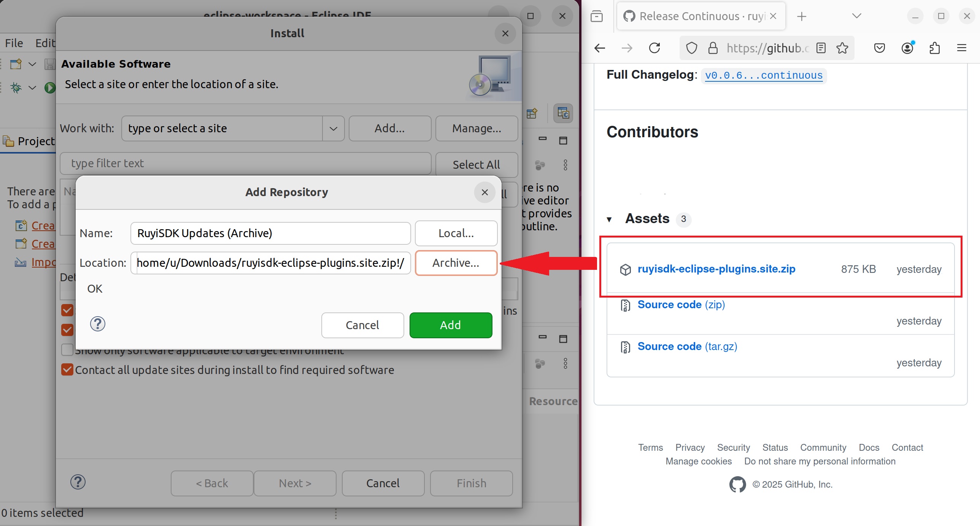Screen dimensions: 980x526
Task: Open Firefox account profile icon
Action: pyautogui.click(x=907, y=48)
